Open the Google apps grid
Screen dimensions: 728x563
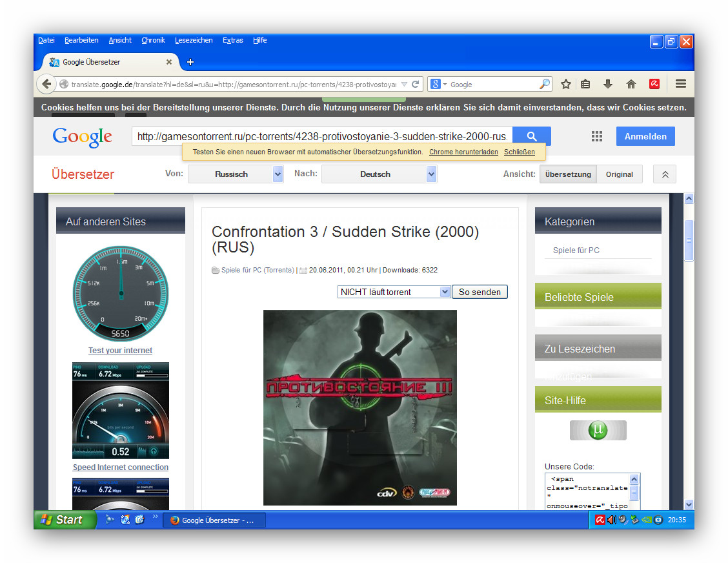point(596,136)
